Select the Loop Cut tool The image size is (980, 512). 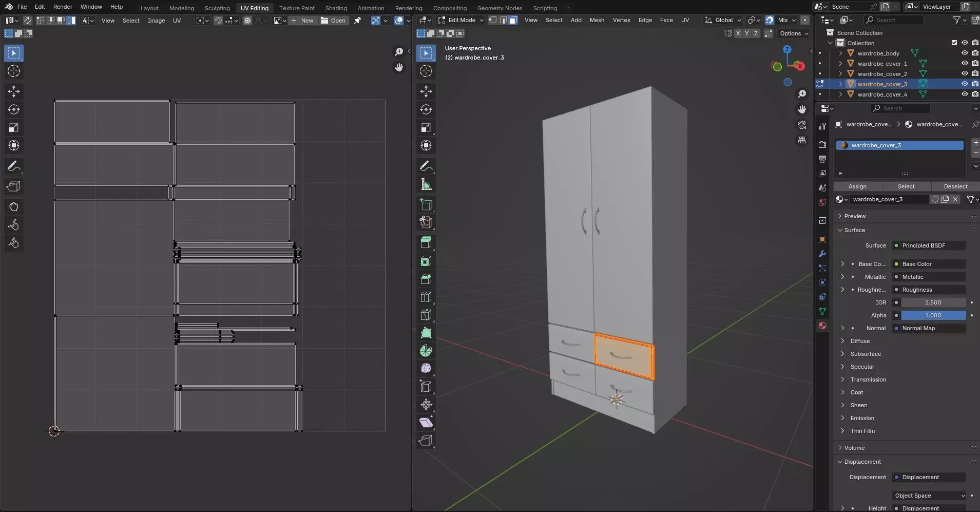(426, 297)
